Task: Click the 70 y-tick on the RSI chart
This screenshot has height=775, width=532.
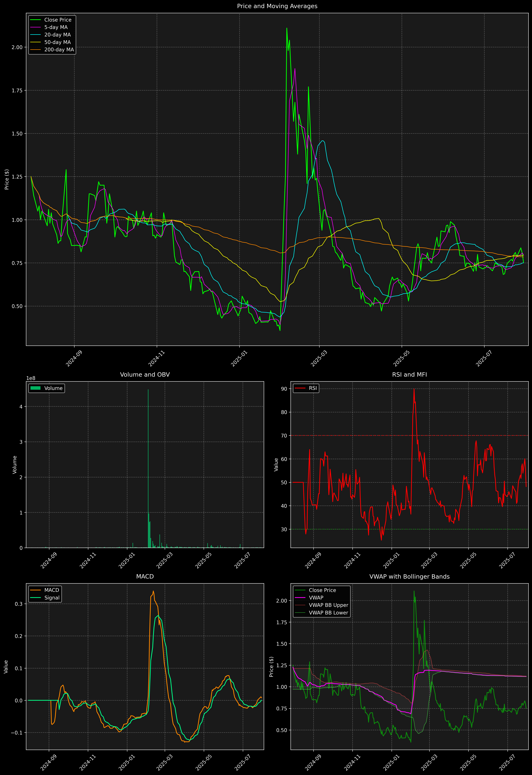Action: (284, 436)
